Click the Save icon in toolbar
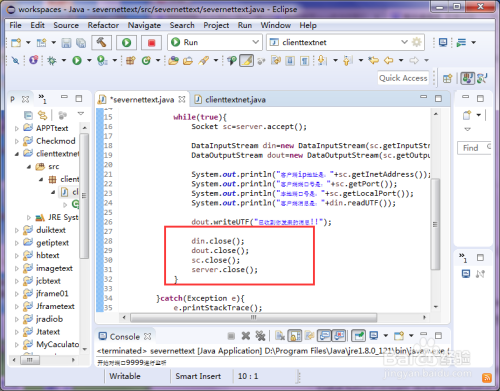The width and height of the screenshot is (500, 391). [x=66, y=43]
